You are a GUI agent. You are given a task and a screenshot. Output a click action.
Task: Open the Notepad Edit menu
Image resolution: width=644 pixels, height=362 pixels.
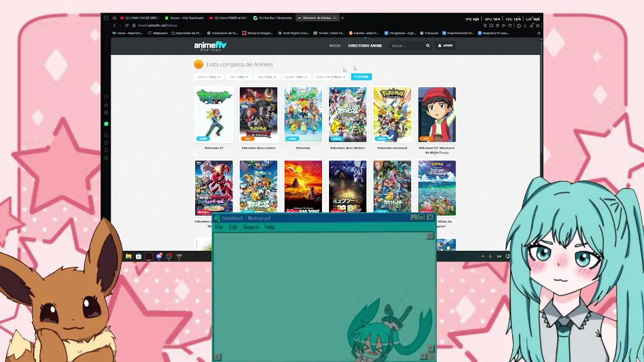pyautogui.click(x=233, y=227)
